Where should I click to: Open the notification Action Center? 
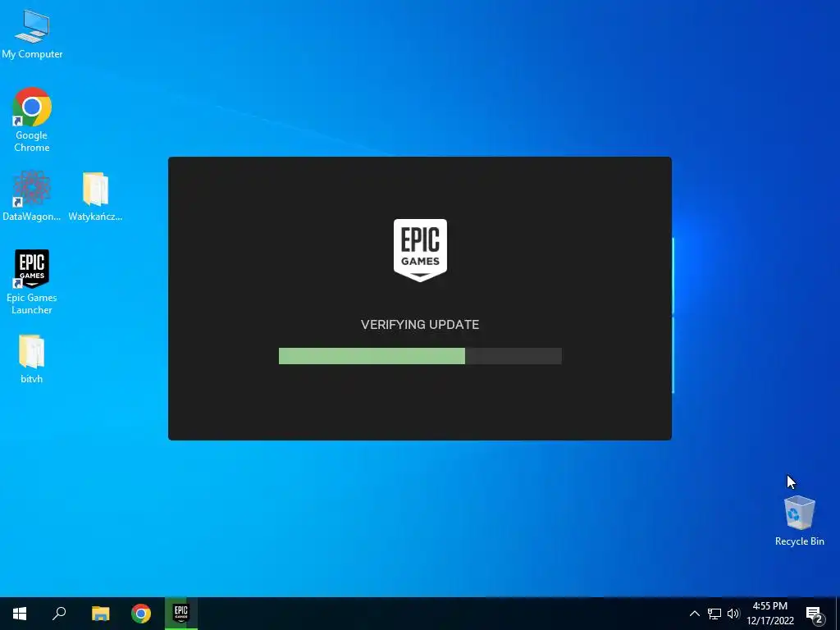coord(815,614)
